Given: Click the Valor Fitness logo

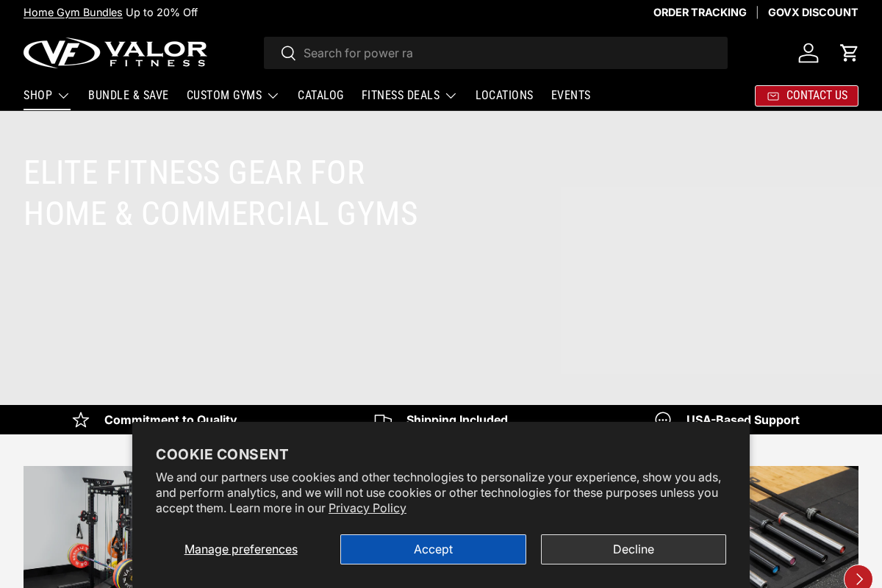Looking at the screenshot, I should point(115,53).
